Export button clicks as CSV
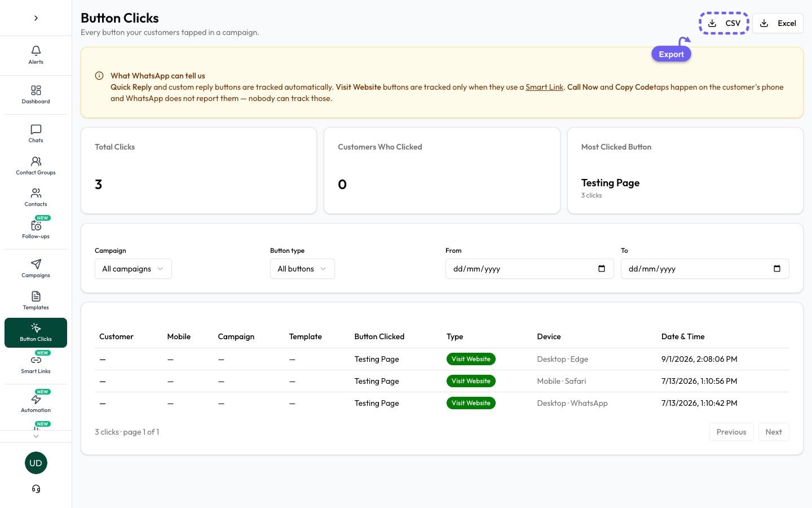 (724, 23)
